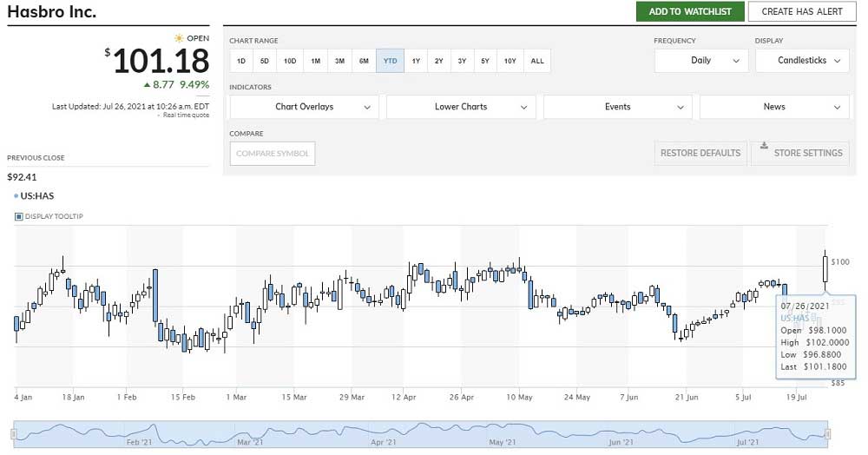This screenshot has height=455, width=868.
Task: Select the ALL chart range
Action: coord(537,61)
